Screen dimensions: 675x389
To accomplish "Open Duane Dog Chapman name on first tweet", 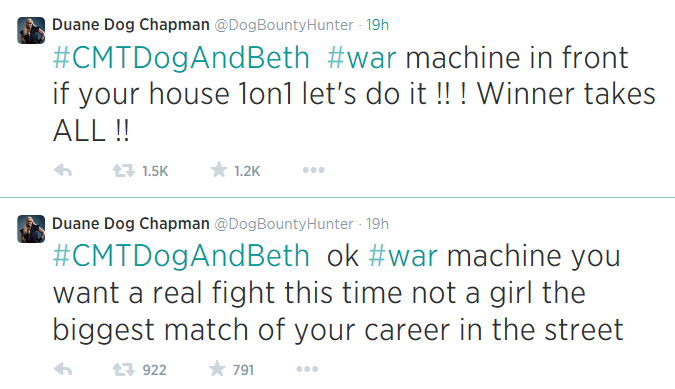I will click(131, 25).
